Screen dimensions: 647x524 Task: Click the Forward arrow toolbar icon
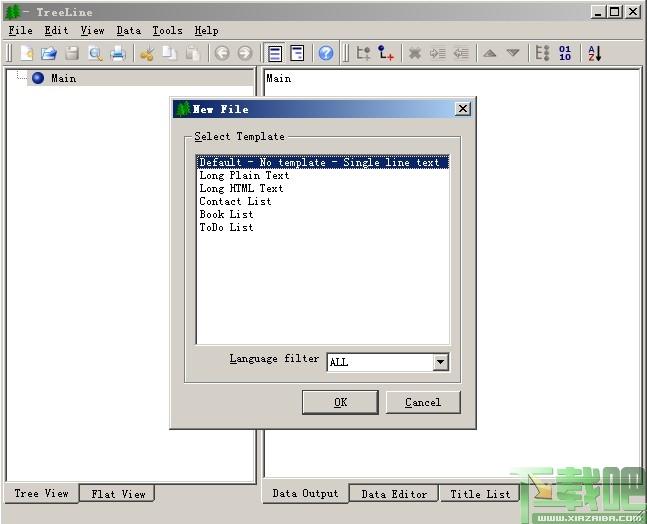tap(245, 53)
